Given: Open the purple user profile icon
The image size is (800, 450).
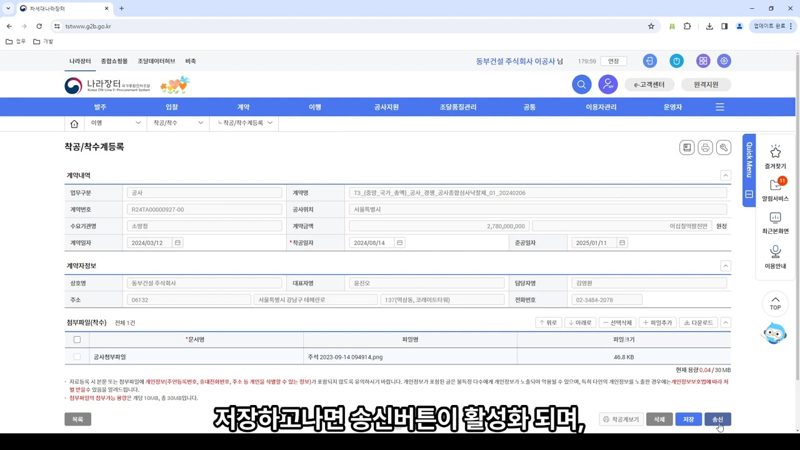Looking at the screenshot, I should [x=608, y=84].
